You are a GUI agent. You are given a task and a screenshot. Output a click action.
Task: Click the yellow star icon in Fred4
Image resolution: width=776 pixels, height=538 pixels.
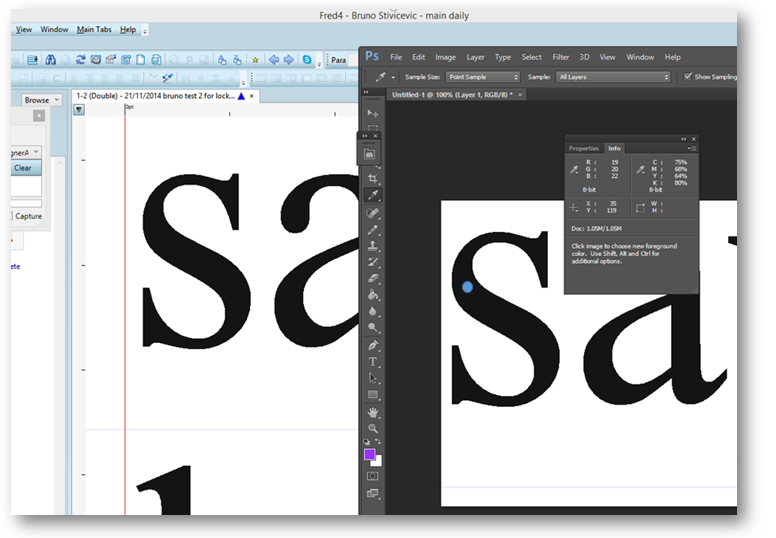coord(255,60)
